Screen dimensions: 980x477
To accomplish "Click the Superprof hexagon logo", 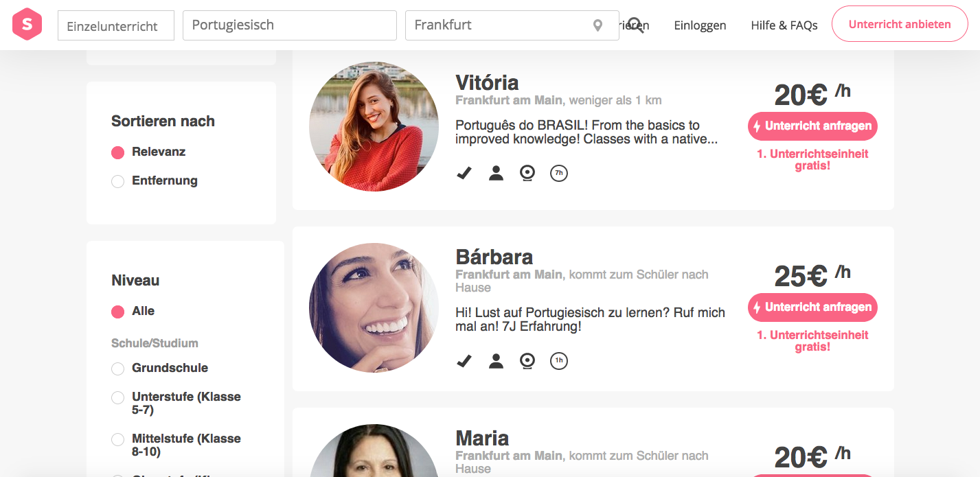I will (x=27, y=25).
